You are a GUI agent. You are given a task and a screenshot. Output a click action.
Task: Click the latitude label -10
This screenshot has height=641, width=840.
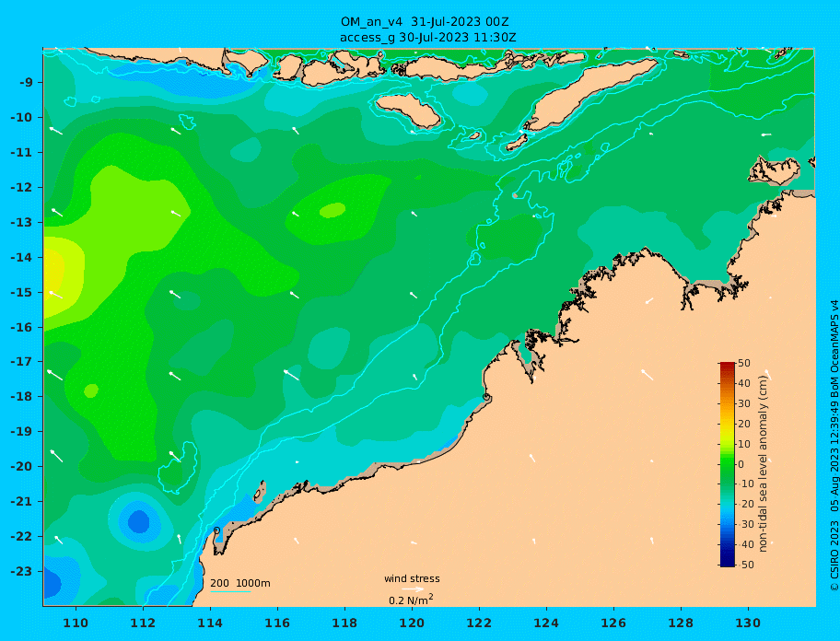22,117
